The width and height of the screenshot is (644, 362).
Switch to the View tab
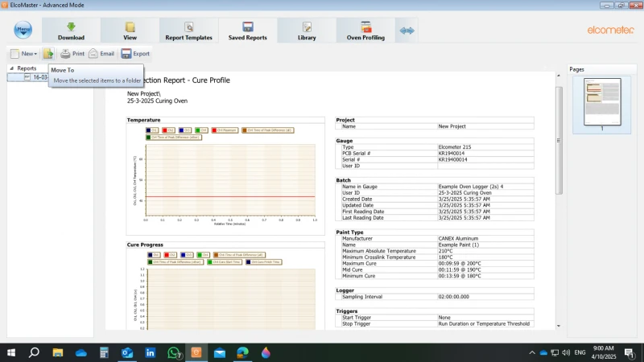point(130,31)
